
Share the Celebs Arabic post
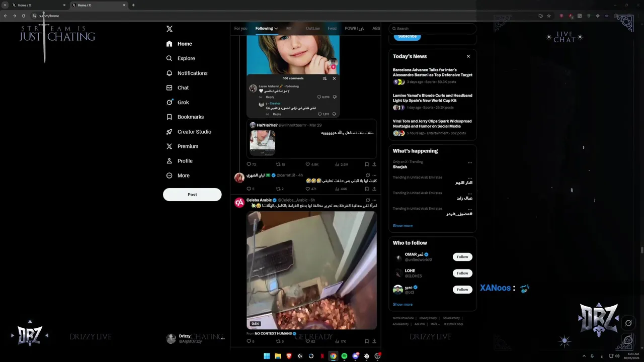pyautogui.click(x=374, y=341)
